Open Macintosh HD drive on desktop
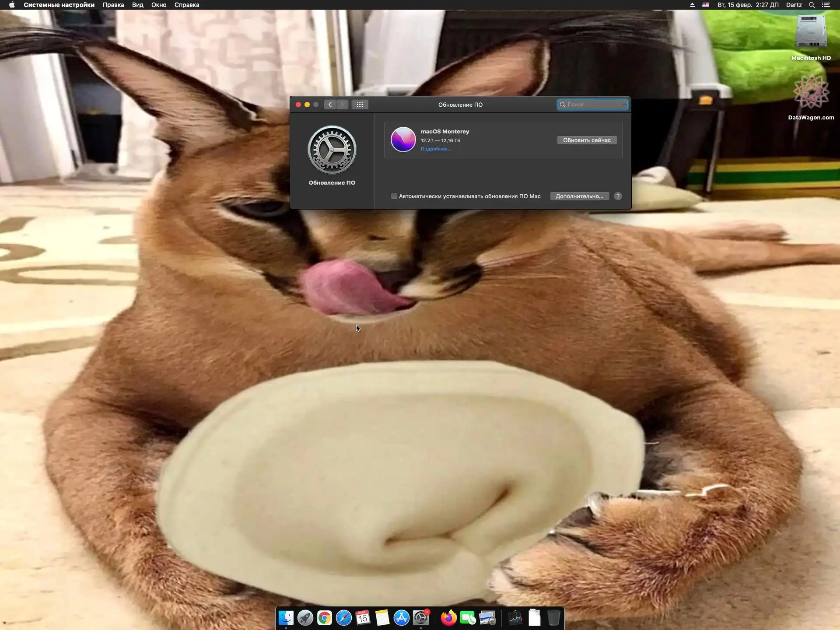The width and height of the screenshot is (840, 630). tap(811, 33)
